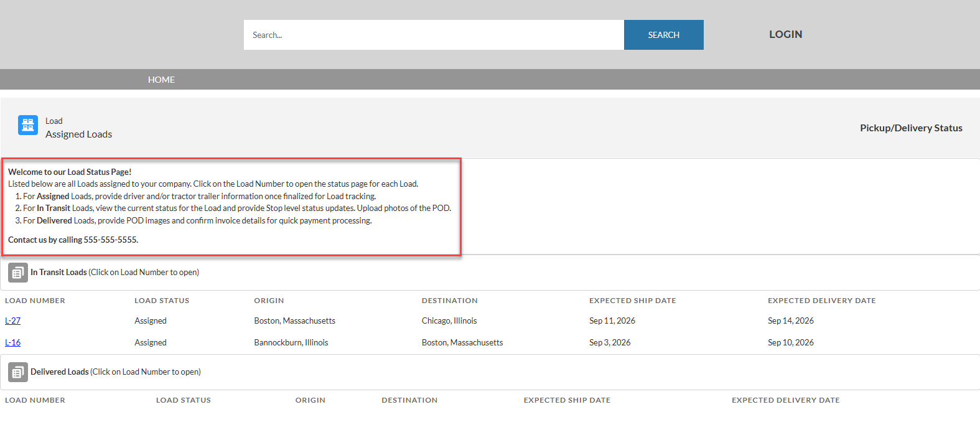Screen dimensions: 980x440
Task: Click the blue Assigned Loads icon
Action: (x=28, y=125)
